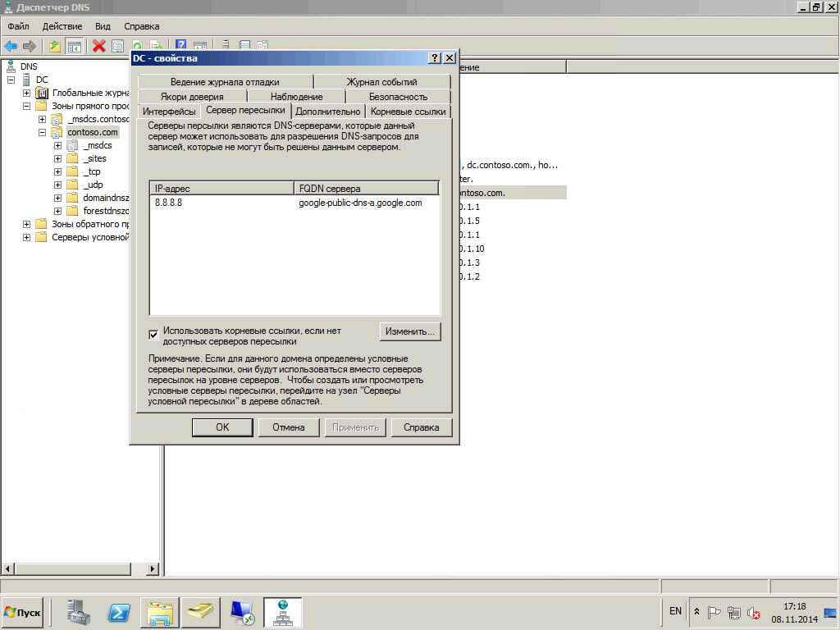The image size is (840, 630).
Task: Open the 'Безопасность' tab
Action: [x=398, y=97]
